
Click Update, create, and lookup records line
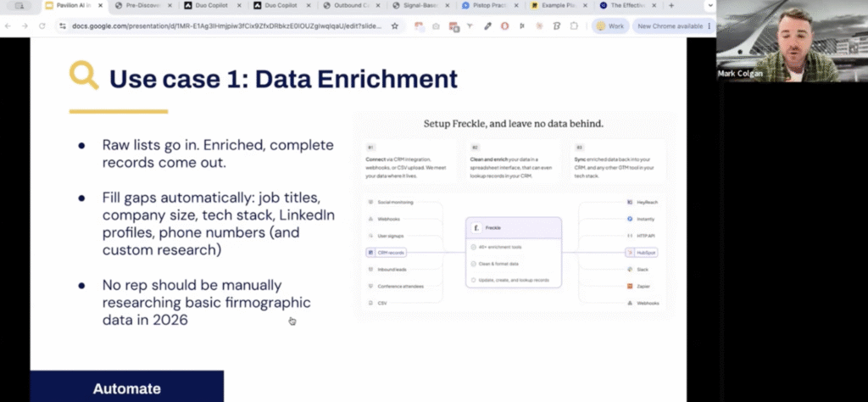514,280
